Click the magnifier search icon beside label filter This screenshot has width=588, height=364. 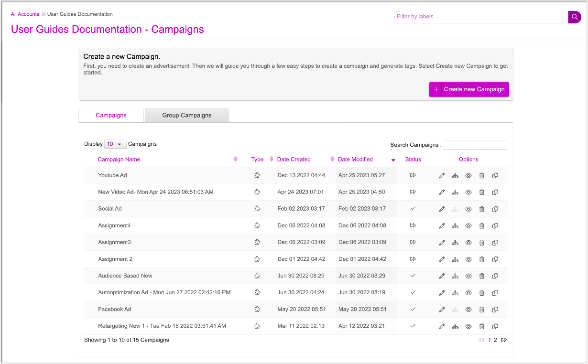coord(574,17)
